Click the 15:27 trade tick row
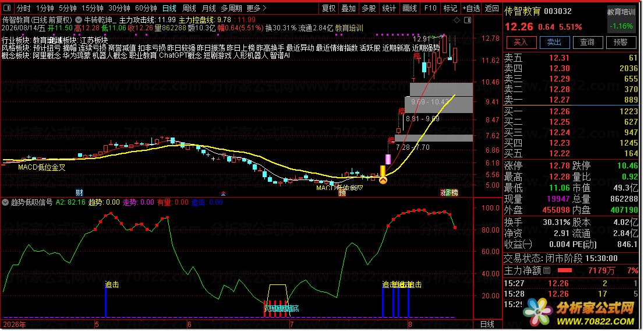 coord(572,283)
